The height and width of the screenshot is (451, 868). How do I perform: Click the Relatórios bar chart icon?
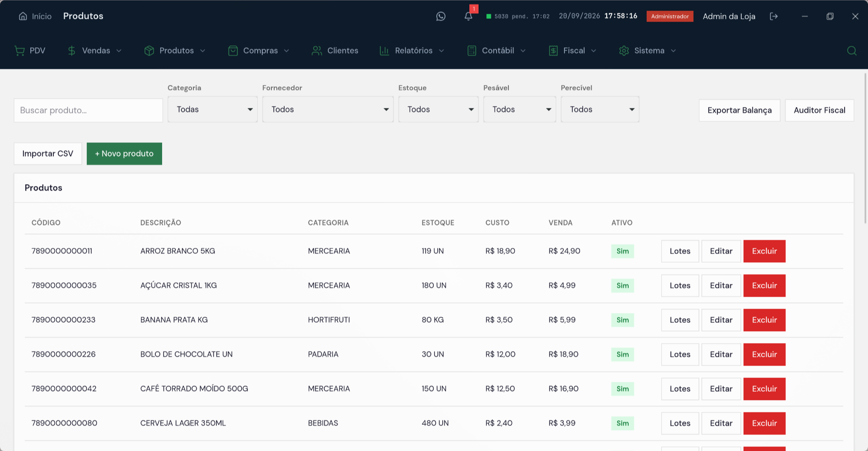(384, 51)
